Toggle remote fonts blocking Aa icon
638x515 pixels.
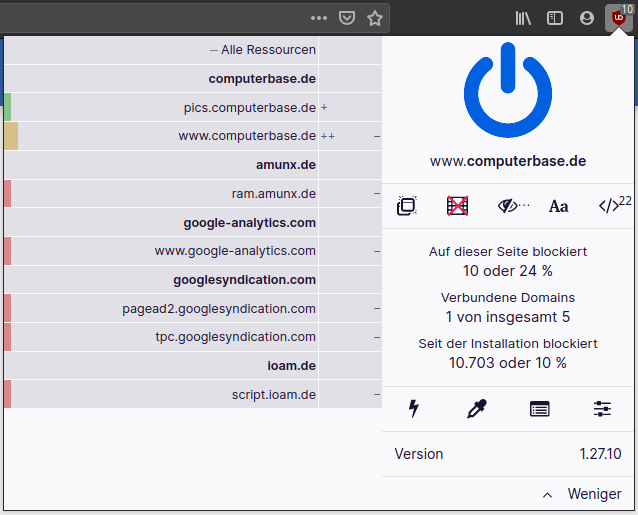(x=559, y=206)
